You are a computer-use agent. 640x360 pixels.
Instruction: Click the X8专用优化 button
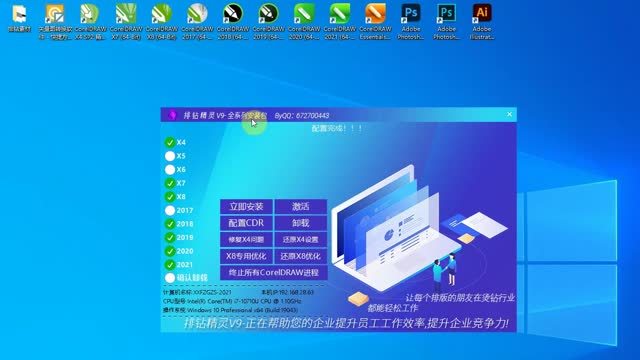[x=246, y=256]
